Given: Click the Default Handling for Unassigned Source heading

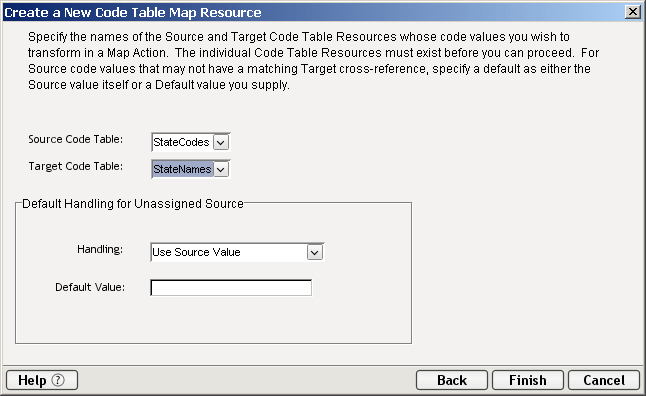Looking at the screenshot, I should pos(133,204).
